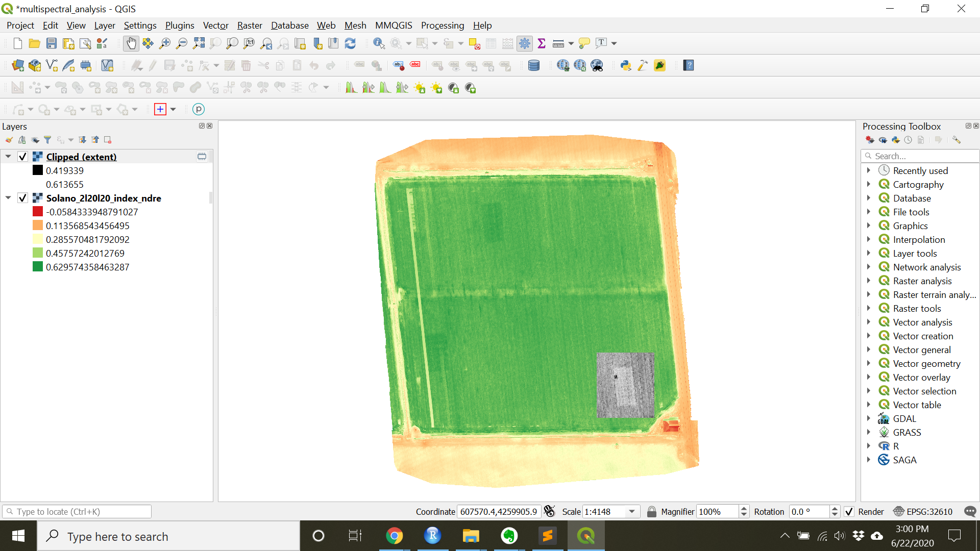Expand Raster analysis in toolbox

coord(868,281)
